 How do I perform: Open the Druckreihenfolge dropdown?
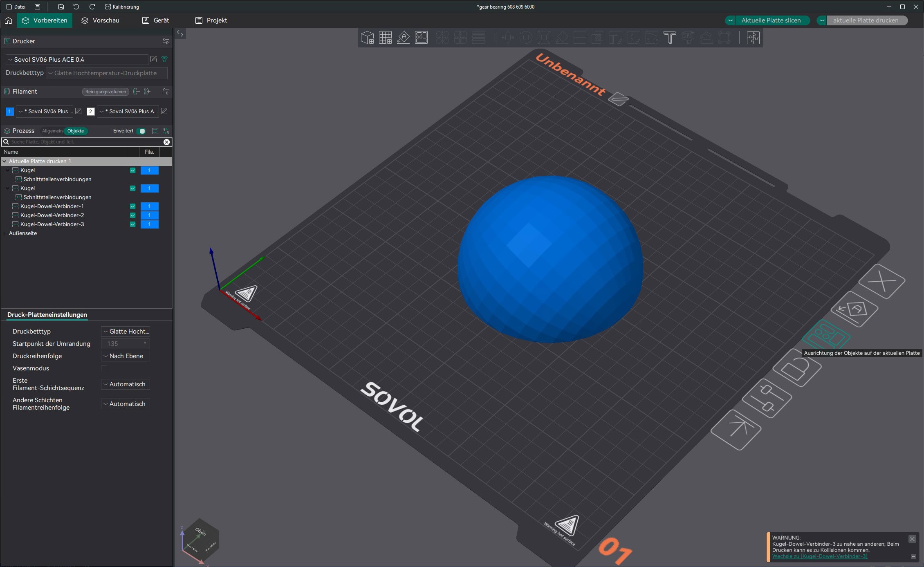point(125,356)
